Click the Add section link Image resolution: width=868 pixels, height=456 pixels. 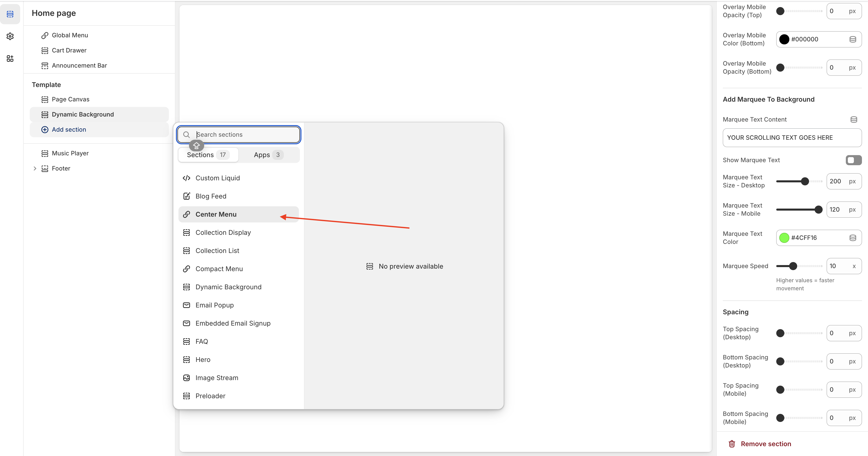[x=69, y=130]
